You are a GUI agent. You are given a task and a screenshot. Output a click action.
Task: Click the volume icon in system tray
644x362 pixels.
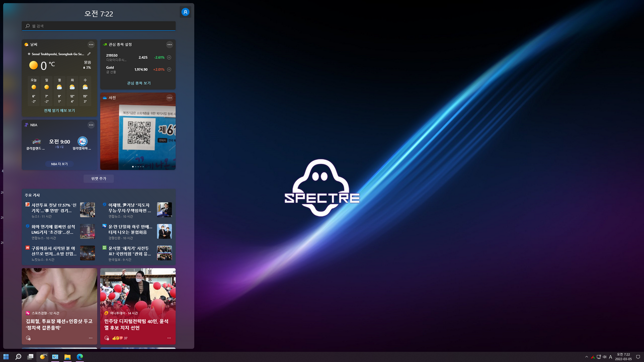pyautogui.click(x=605, y=357)
